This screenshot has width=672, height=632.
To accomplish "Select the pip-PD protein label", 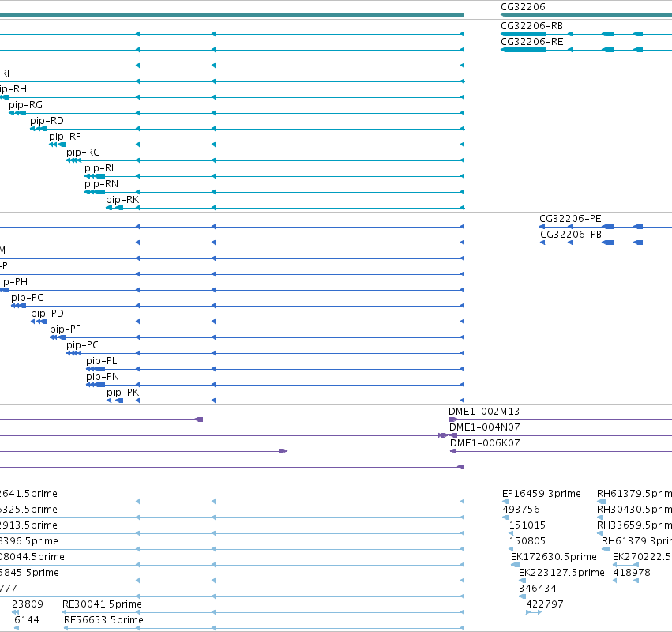I will [x=47, y=314].
